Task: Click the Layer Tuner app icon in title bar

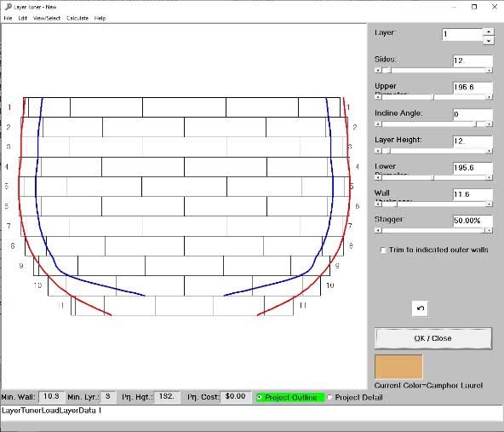Action: pyautogui.click(x=8, y=7)
